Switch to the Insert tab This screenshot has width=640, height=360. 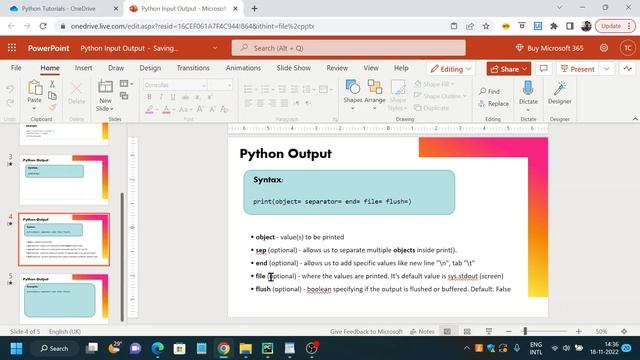coord(84,68)
